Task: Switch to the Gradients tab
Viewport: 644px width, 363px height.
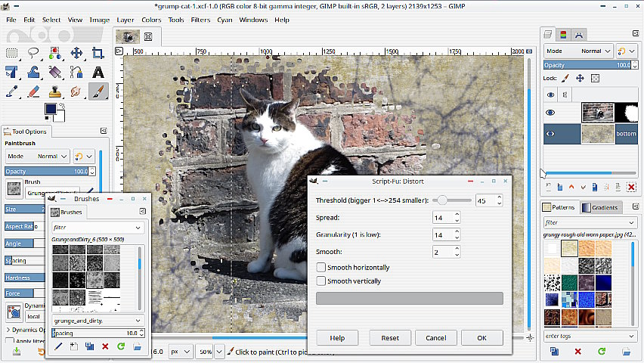Action: (x=600, y=208)
